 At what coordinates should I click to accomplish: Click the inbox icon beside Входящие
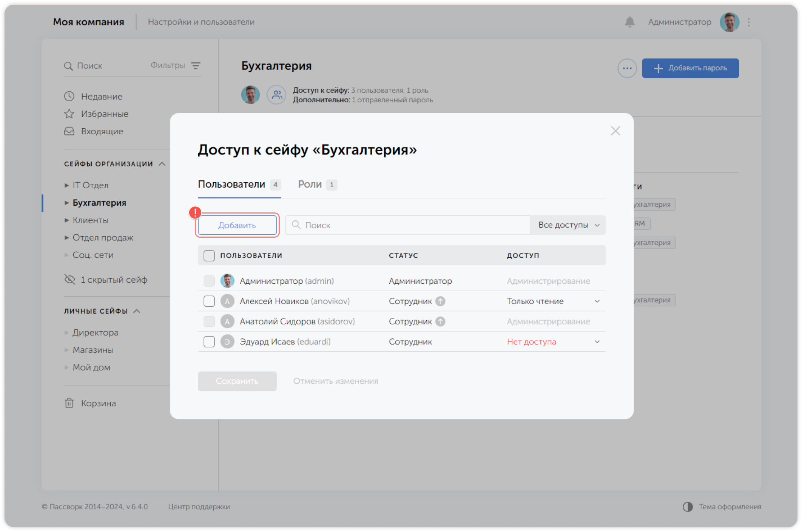pyautogui.click(x=69, y=131)
